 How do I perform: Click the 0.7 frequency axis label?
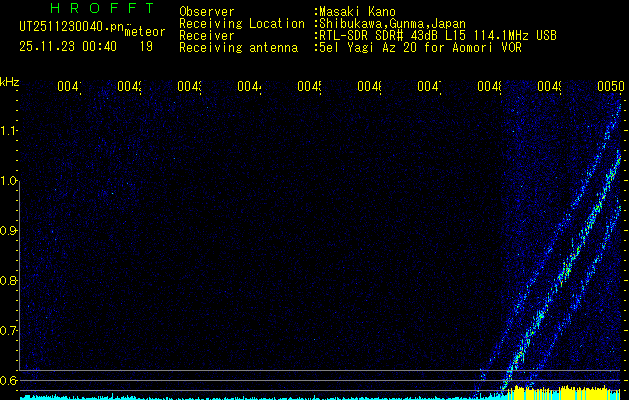tap(8, 330)
